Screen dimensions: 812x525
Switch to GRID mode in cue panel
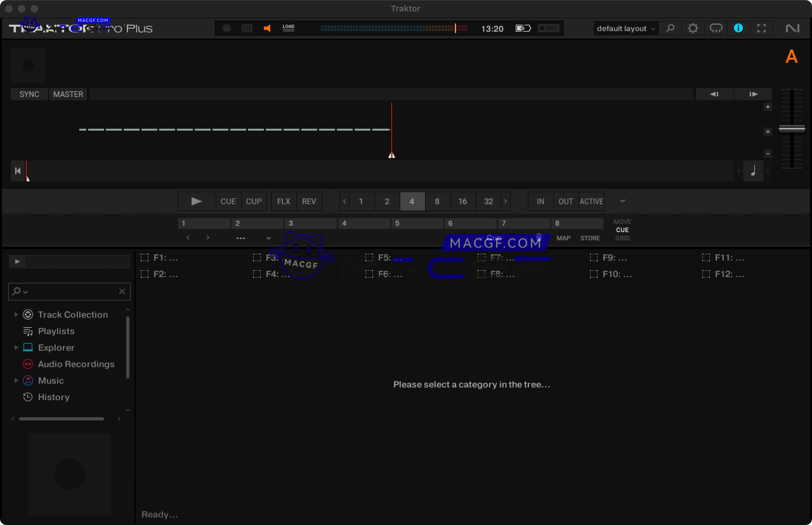[622, 238]
